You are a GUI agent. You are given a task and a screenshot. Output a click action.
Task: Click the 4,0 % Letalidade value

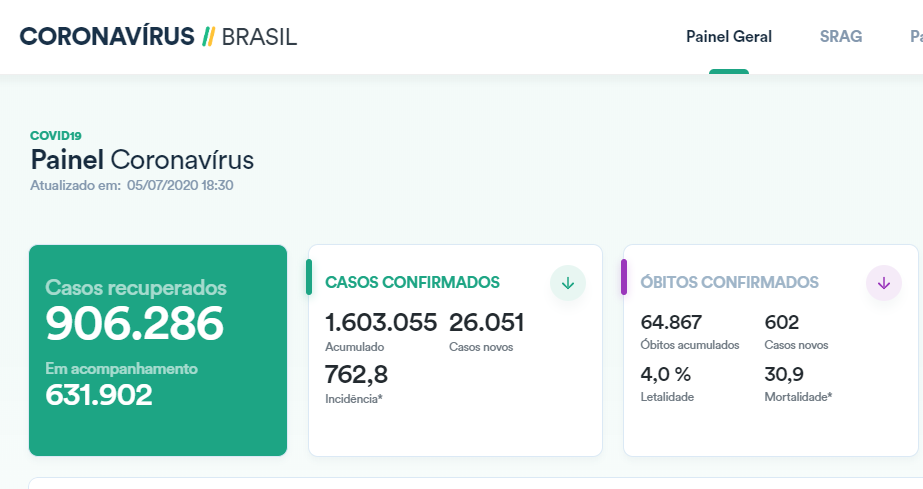666,375
